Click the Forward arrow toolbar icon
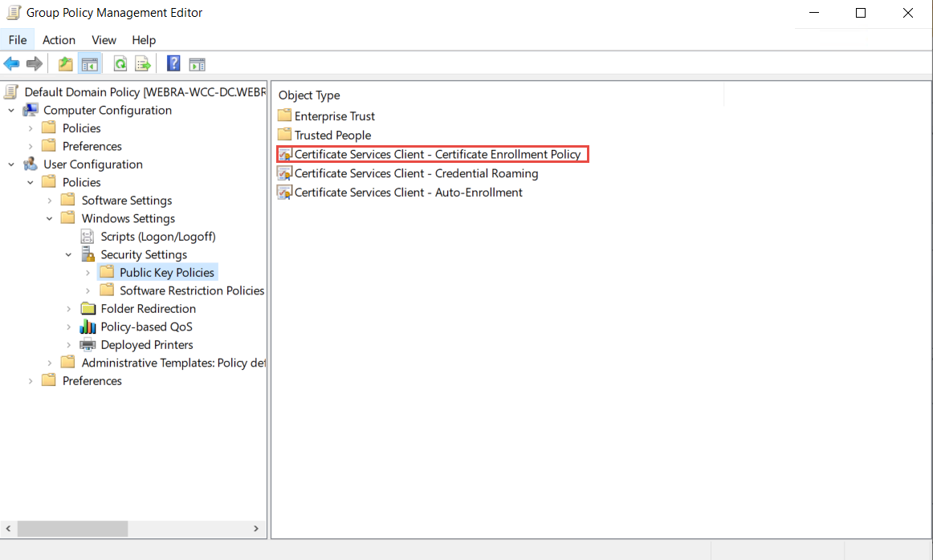Image resolution: width=933 pixels, height=560 pixels. [35, 63]
